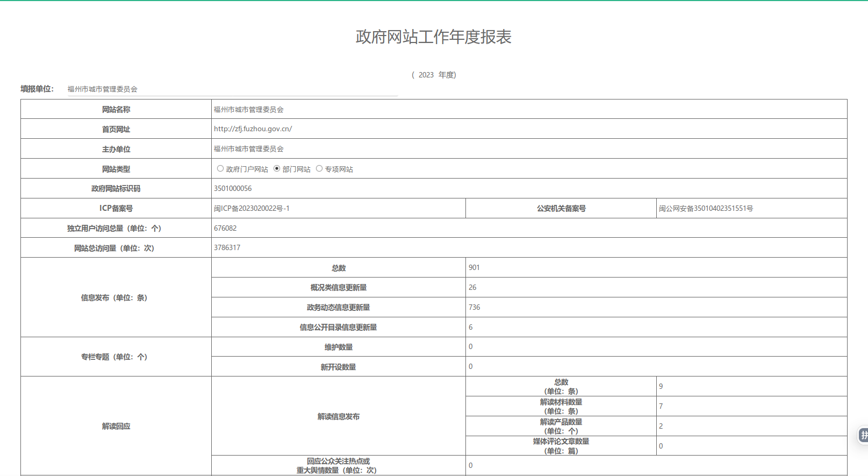Click the public security record 闽公网安备35010402351551号

click(706, 209)
